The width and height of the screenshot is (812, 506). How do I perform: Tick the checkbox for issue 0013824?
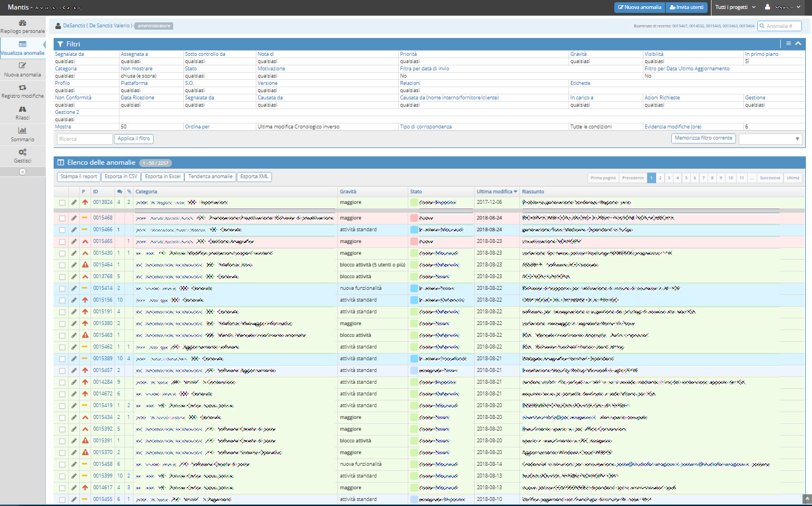tap(62, 203)
